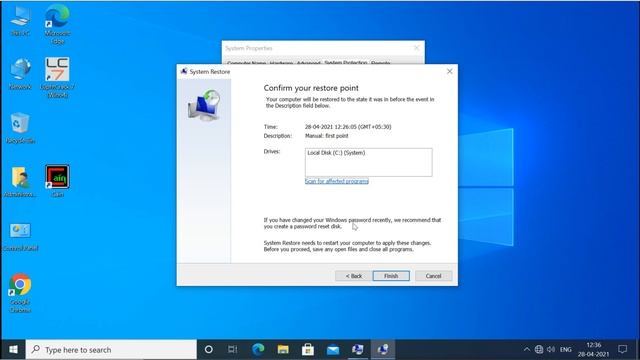Click the 'Manual: first point' description
The height and width of the screenshot is (360, 640).
[x=327, y=136]
